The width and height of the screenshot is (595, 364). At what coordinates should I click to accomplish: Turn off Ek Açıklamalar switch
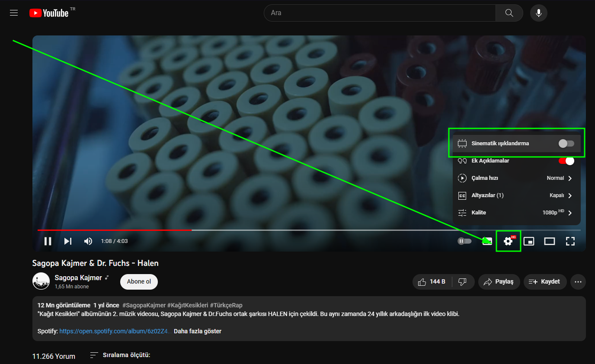[566, 161]
